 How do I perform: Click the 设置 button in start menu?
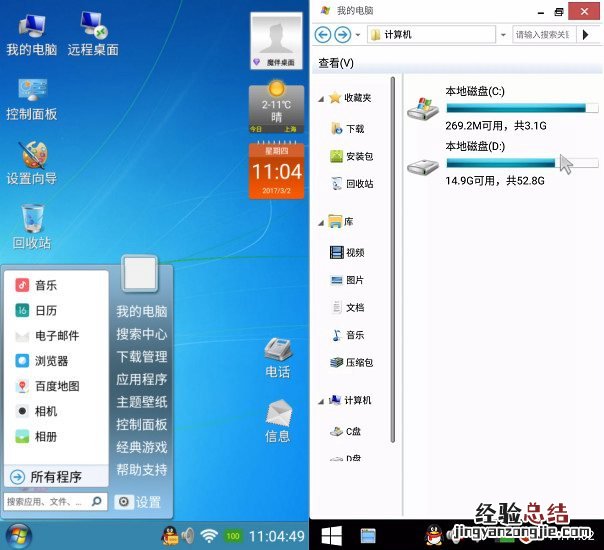140,502
